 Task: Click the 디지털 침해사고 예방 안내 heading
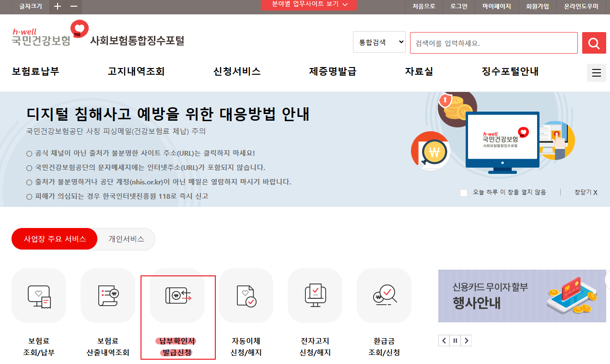[168, 114]
